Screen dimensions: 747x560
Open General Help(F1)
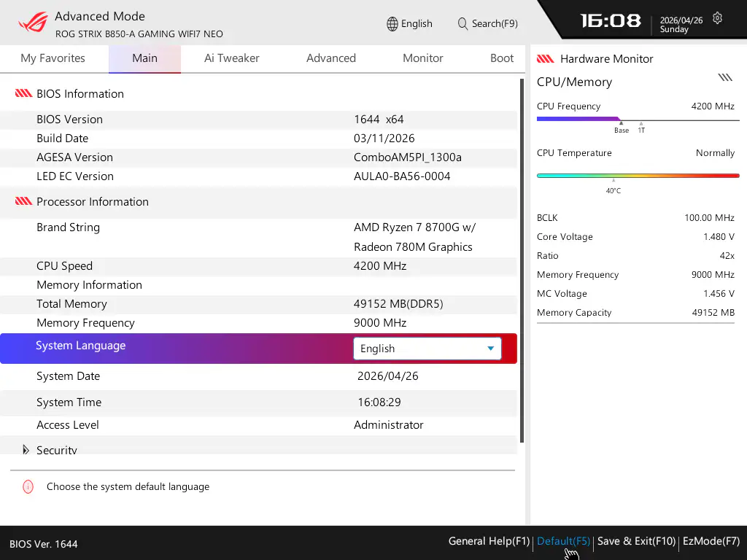(x=489, y=541)
